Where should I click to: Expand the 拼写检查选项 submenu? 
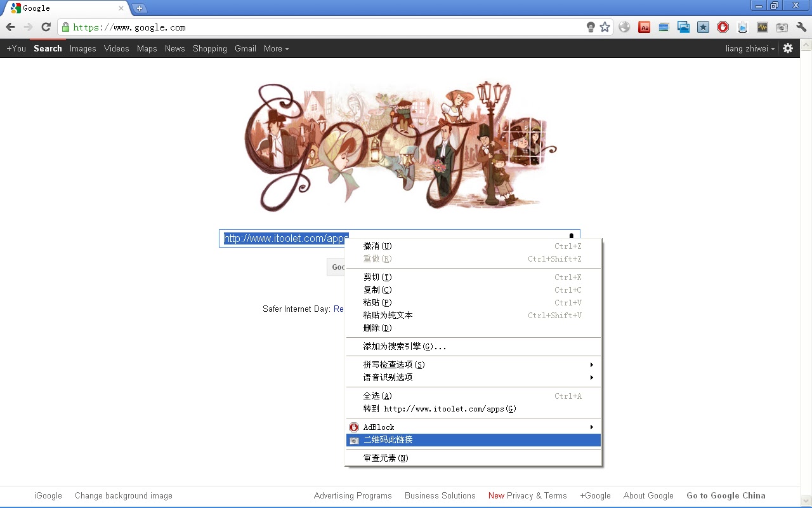click(473, 364)
